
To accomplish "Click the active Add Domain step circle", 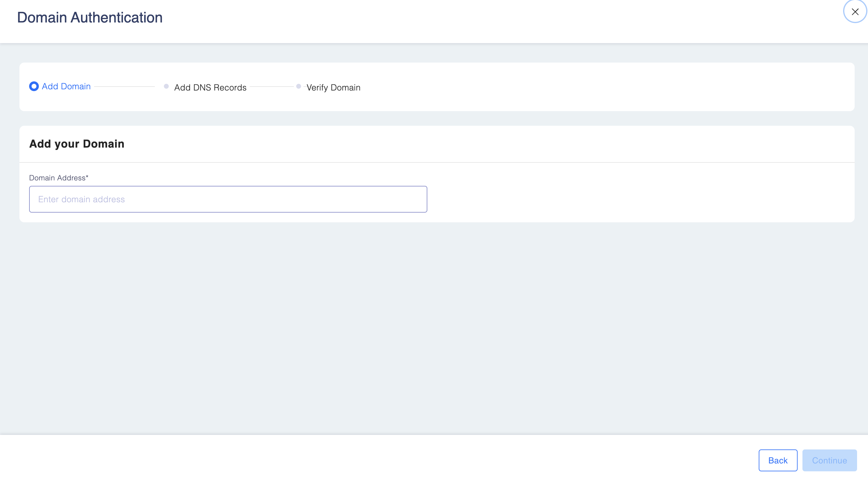I will click(34, 86).
